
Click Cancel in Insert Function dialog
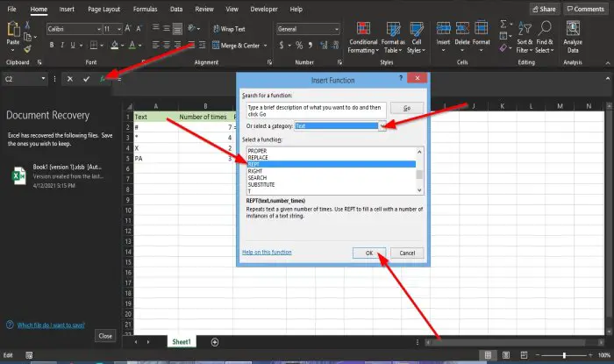pyautogui.click(x=407, y=253)
